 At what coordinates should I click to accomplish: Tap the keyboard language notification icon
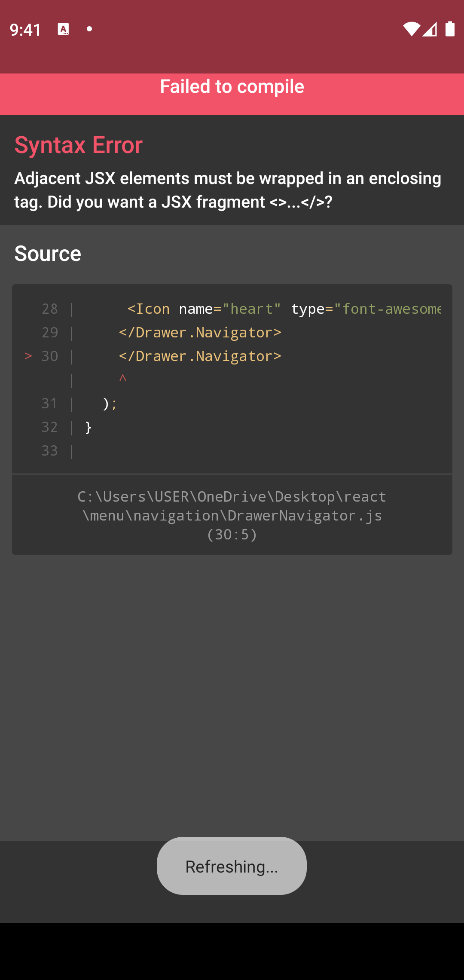pyautogui.click(x=63, y=29)
